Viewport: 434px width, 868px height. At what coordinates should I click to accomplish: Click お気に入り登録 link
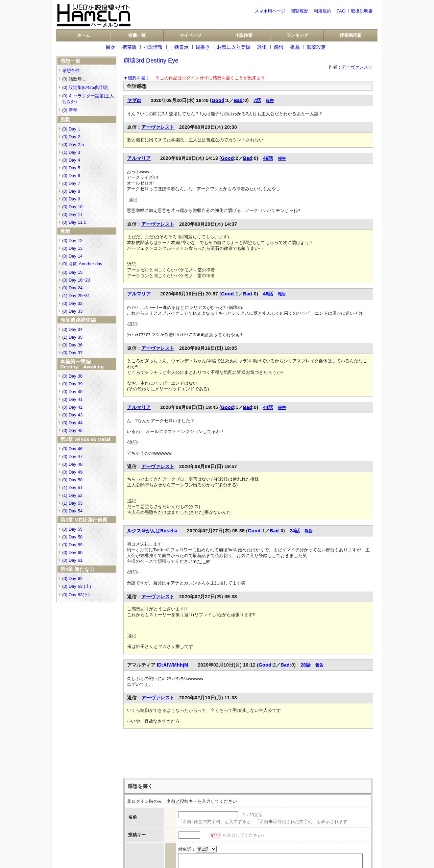tap(234, 47)
